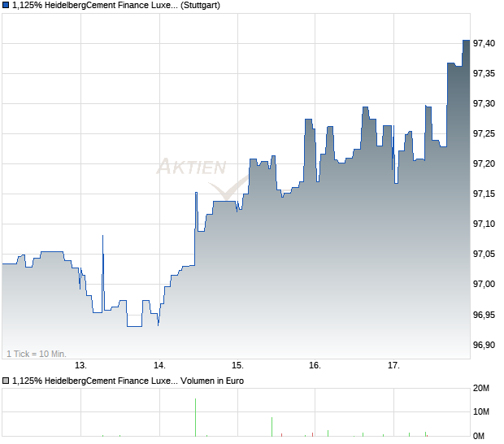Click the '14.' date axis label
The image size is (504, 444).
click(x=159, y=366)
